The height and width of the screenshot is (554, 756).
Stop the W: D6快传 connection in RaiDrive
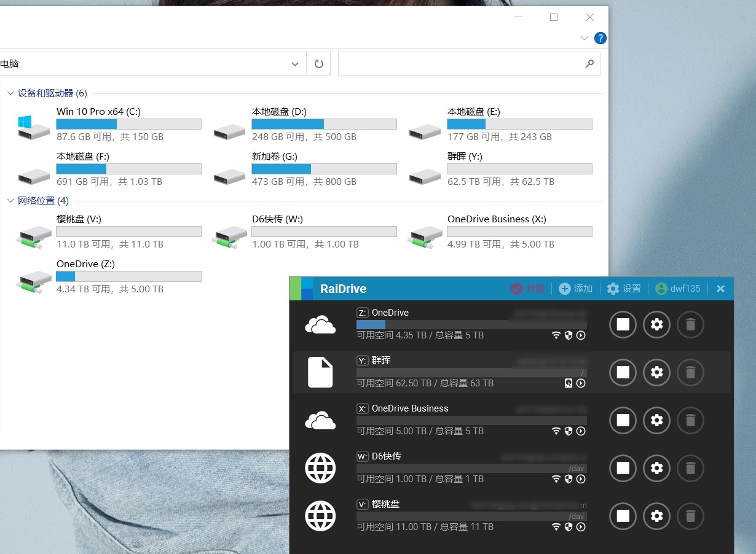(623, 468)
